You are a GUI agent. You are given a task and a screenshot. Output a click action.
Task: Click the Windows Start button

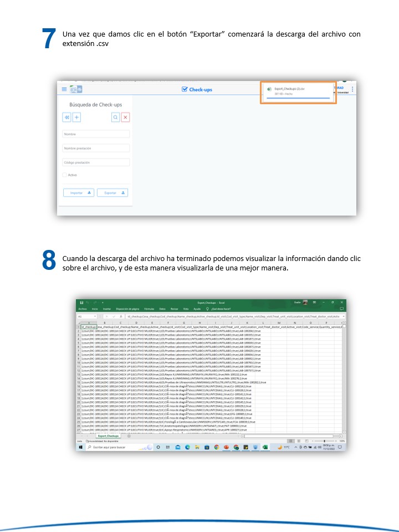(80, 447)
